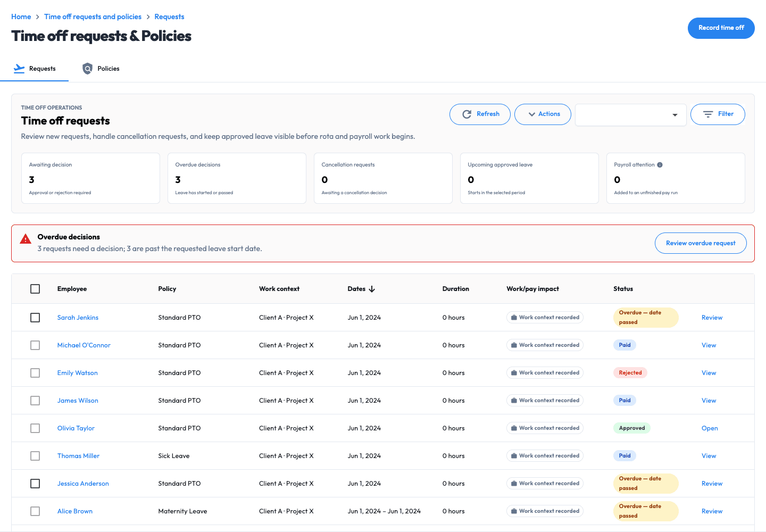Screen dimensions: 766x532
Task: Click Maternity Leave policy cell
Action: (182, 511)
